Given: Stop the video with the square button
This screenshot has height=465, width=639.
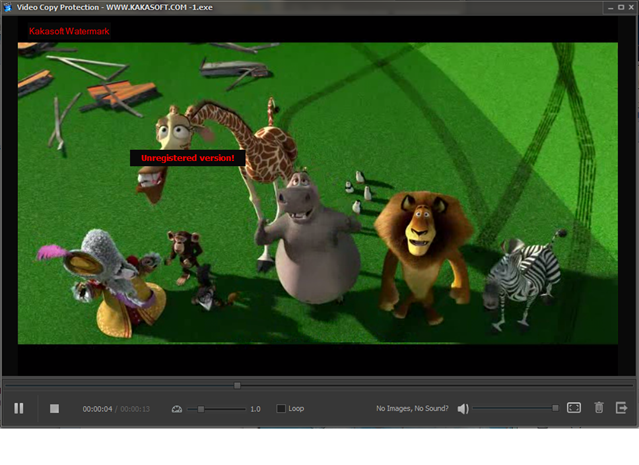Looking at the screenshot, I should [x=54, y=408].
